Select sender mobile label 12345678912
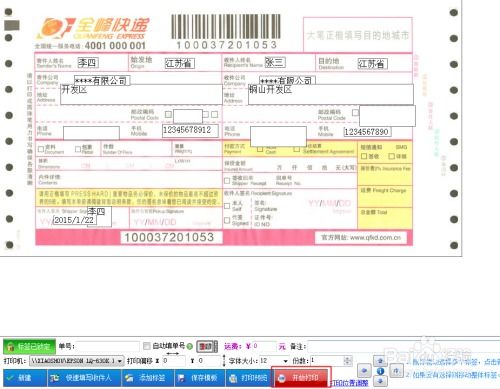This screenshot has width=500, height=389. [190, 131]
